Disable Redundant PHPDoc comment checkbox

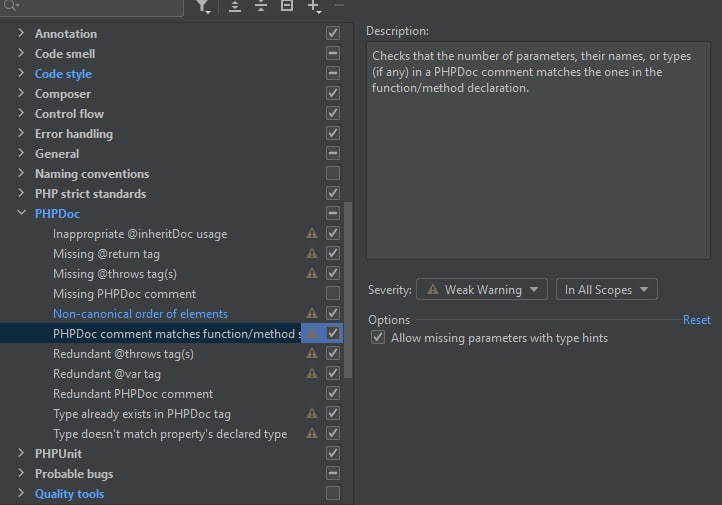click(x=333, y=393)
